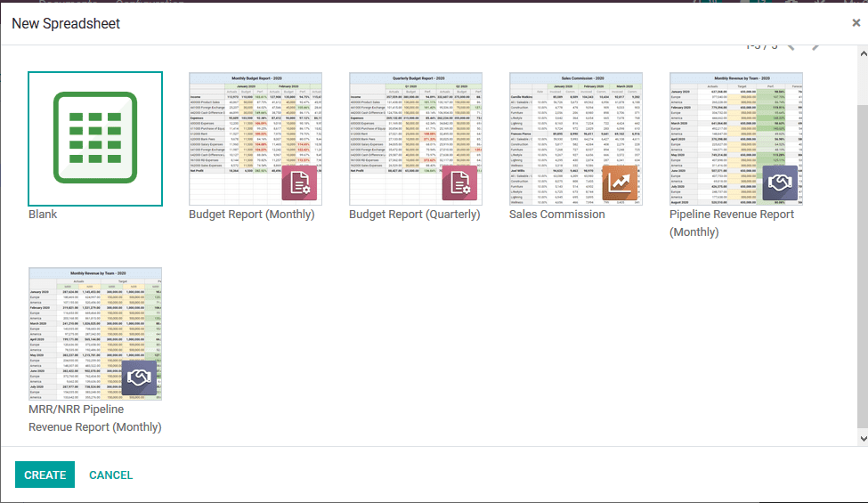The height and width of the screenshot is (503, 868).
Task: Select the Sales Commission template thumbnail
Action: click(x=576, y=125)
